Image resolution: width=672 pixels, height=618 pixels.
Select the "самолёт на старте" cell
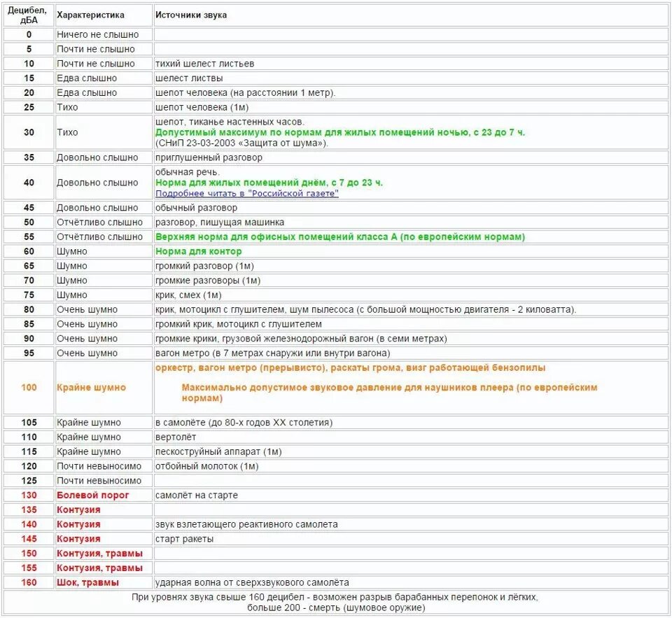point(411,496)
